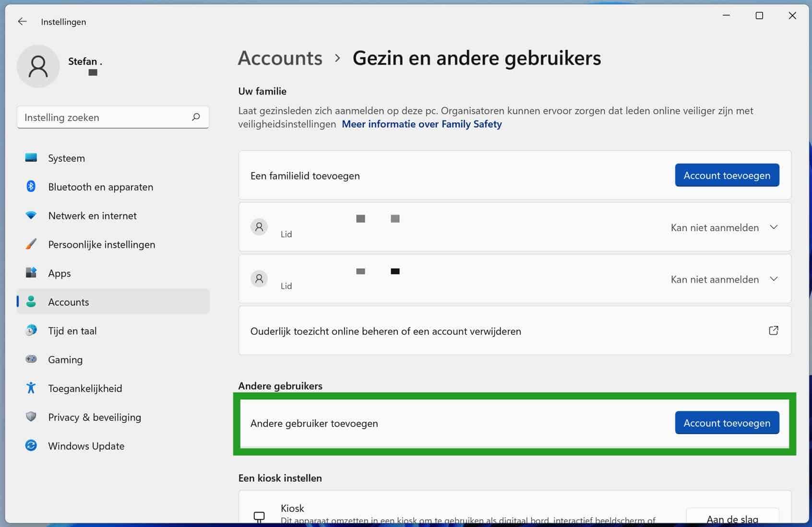Select Tijd en taal in sidebar
Screen dimensions: 812x527
[x=72, y=331]
